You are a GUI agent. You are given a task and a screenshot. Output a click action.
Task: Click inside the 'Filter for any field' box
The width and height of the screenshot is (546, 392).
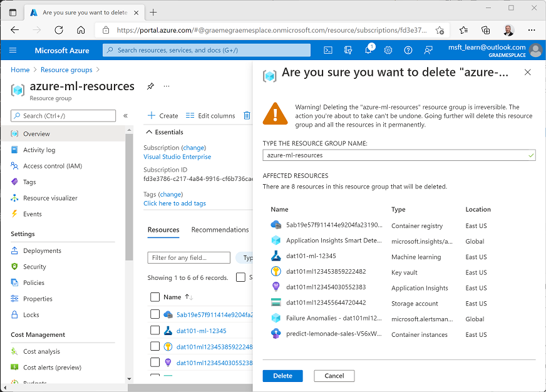pos(188,257)
